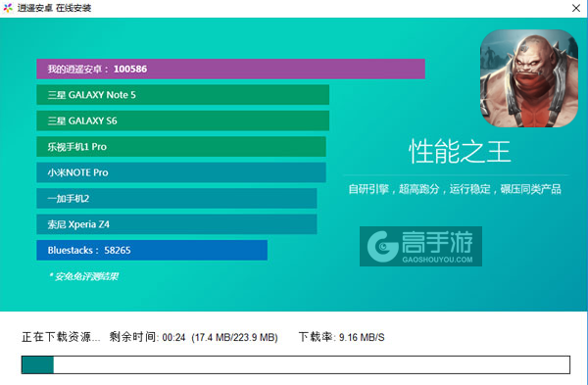Click the blue Bluestacks 58265 bar
The image size is (588, 385).
(x=152, y=250)
